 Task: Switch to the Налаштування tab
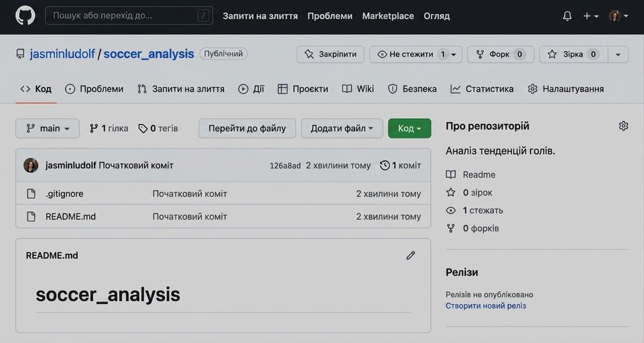point(566,89)
